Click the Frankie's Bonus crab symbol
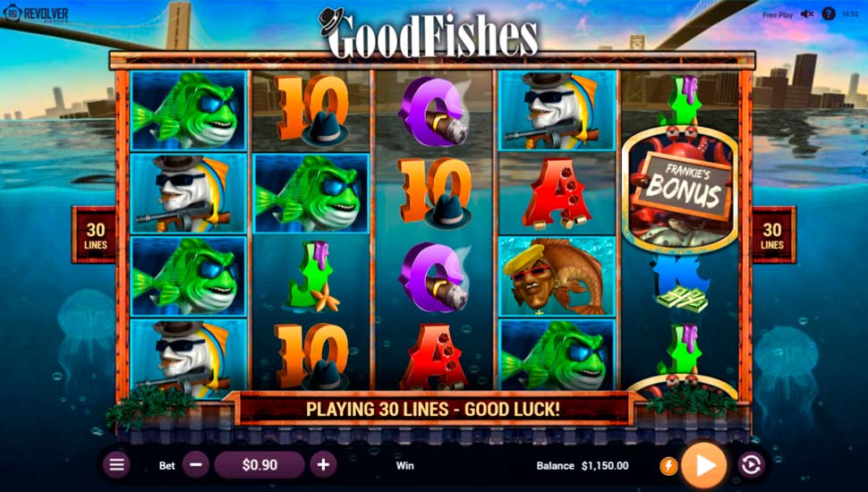Image resolution: width=868 pixels, height=492 pixels. coord(680,189)
